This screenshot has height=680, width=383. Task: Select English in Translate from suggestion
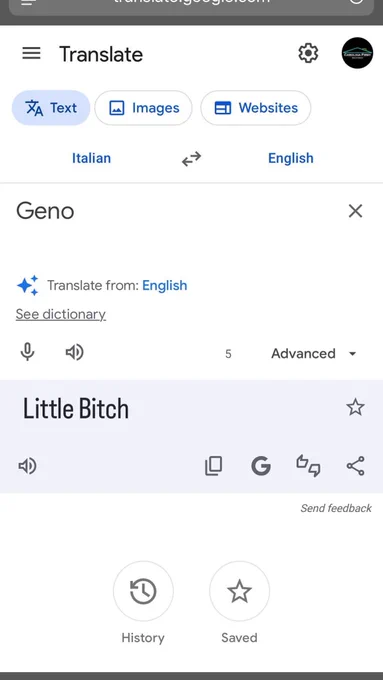165,285
